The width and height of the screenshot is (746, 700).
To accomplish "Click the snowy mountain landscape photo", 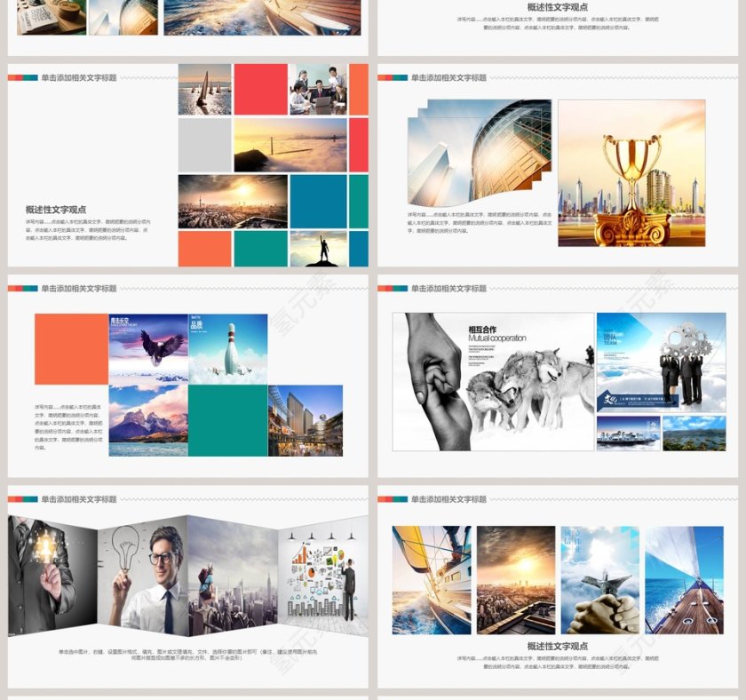I will point(148,420).
